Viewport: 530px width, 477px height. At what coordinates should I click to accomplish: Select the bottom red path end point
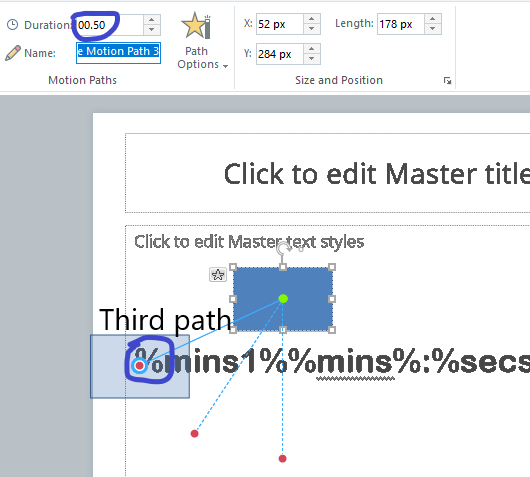pyautogui.click(x=282, y=458)
